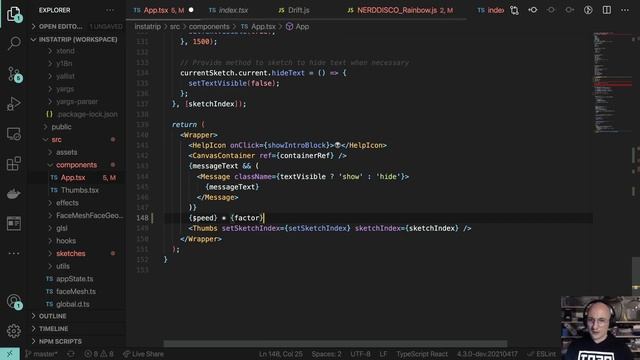
Task: Change end of line sequence LF
Action: click(x=383, y=354)
